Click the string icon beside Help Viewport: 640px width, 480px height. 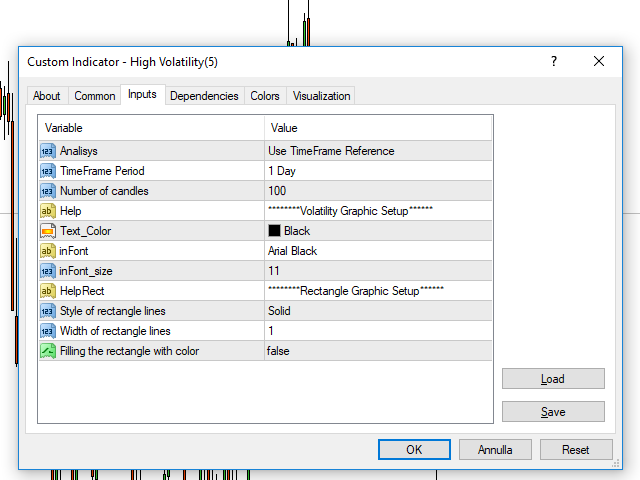coord(47,211)
